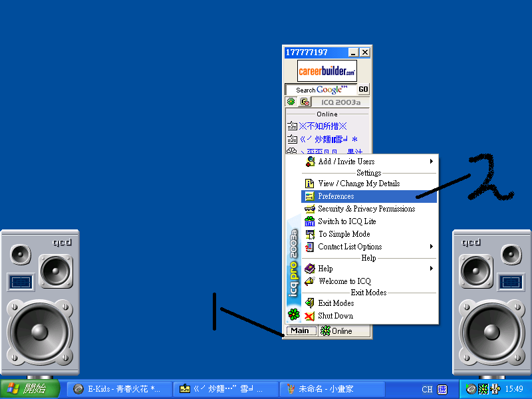
Task: Click the 速 input method icon
Action: tap(442, 390)
